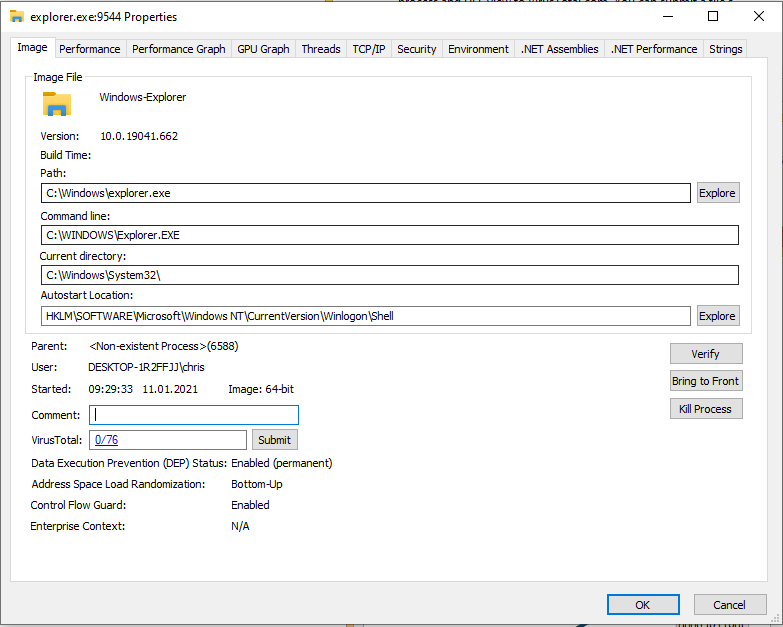Submit the file to VirusTotal

(275, 440)
